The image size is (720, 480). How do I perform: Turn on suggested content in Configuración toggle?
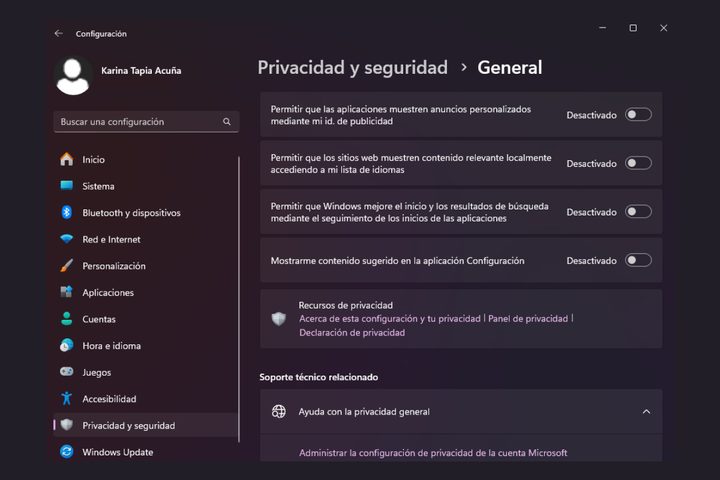pyautogui.click(x=638, y=261)
